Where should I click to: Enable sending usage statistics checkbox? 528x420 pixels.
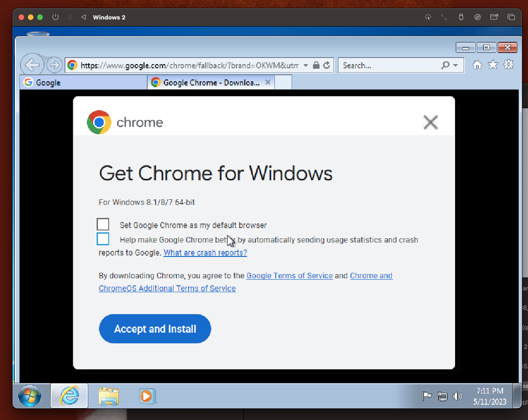pos(103,239)
